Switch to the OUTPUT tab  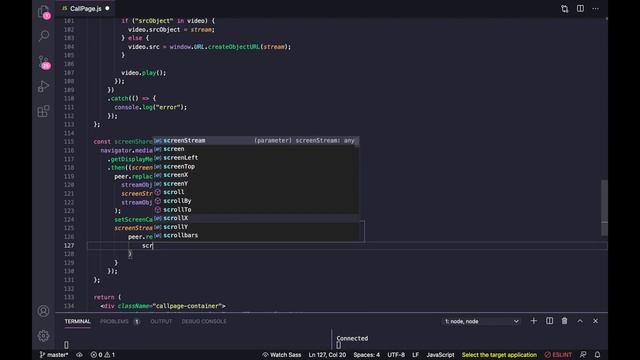(161, 321)
